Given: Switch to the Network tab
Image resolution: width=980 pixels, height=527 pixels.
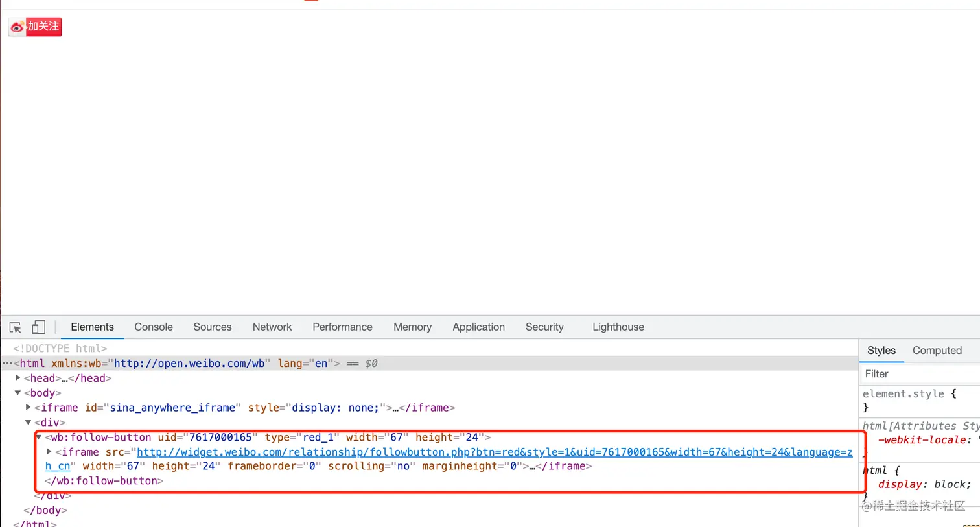Looking at the screenshot, I should coord(272,327).
